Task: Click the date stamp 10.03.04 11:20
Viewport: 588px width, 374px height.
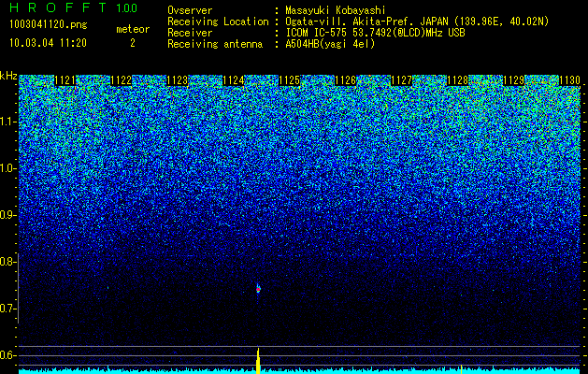Action: tap(48, 43)
